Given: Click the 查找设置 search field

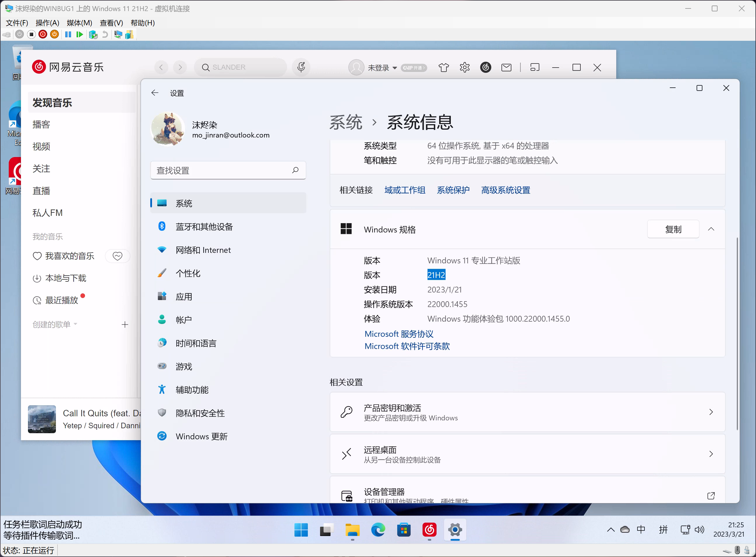Looking at the screenshot, I should [x=228, y=170].
